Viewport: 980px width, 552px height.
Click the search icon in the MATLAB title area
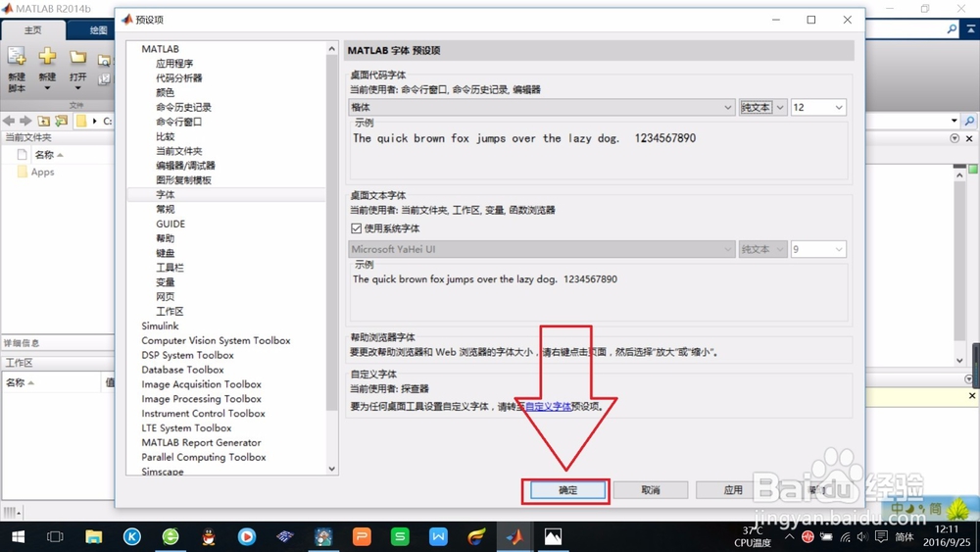click(952, 28)
